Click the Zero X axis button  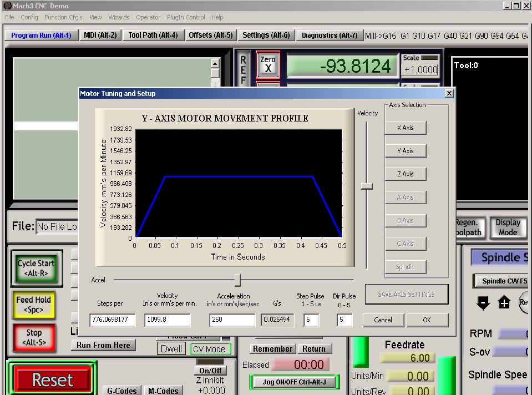pyautogui.click(x=268, y=64)
